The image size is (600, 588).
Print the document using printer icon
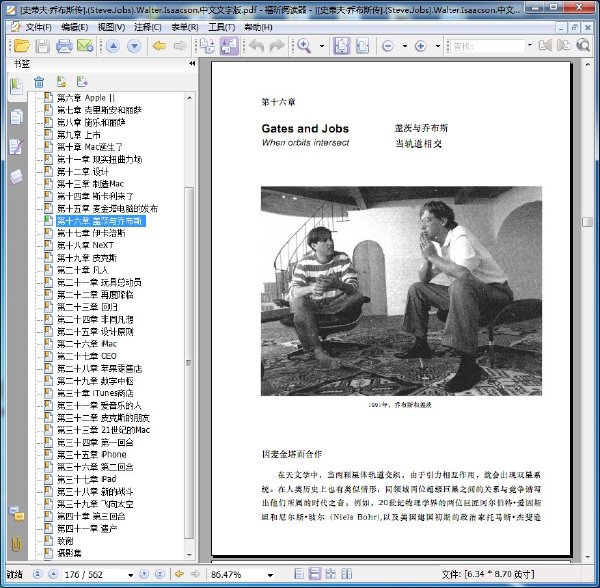64,46
